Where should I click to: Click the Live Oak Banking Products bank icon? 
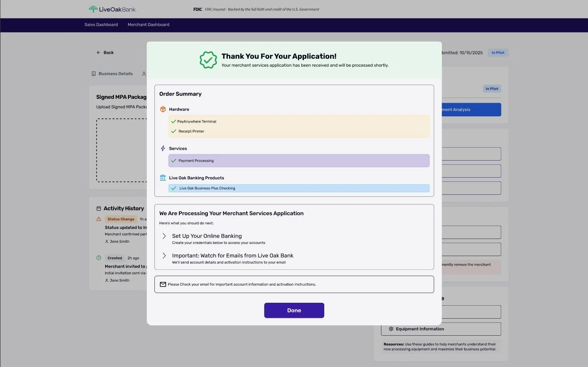point(163,178)
